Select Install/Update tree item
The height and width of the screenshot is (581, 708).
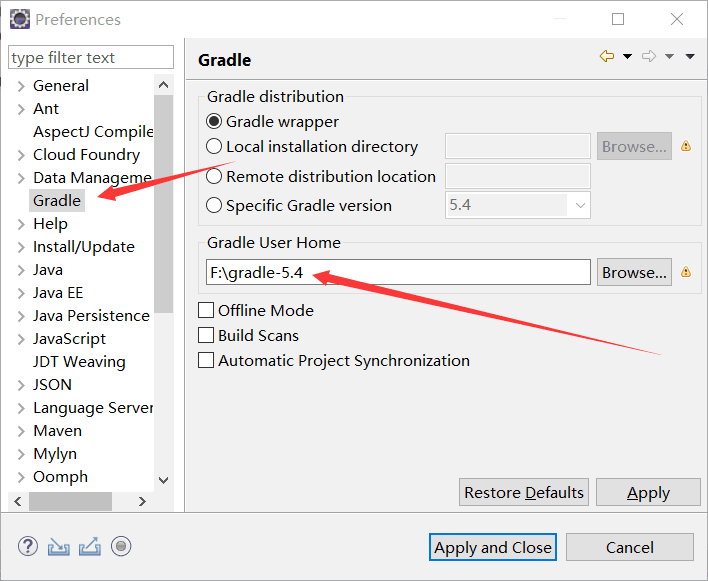tap(84, 246)
